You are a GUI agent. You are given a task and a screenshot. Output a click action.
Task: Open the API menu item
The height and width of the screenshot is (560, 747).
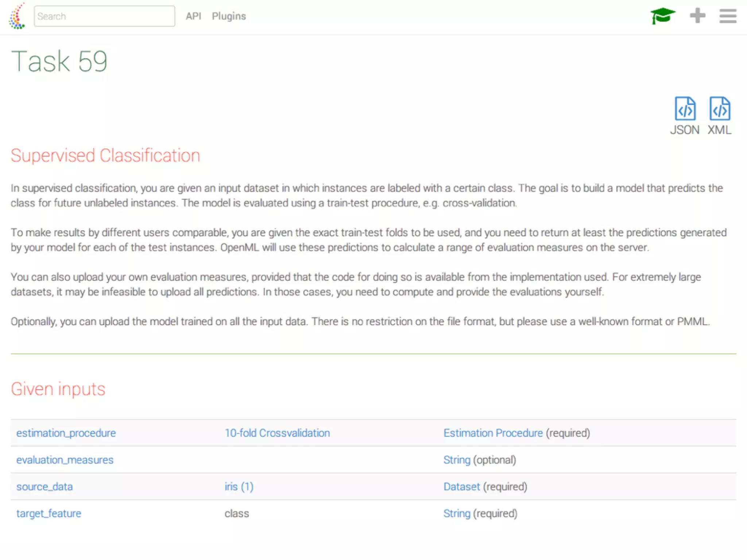(193, 16)
